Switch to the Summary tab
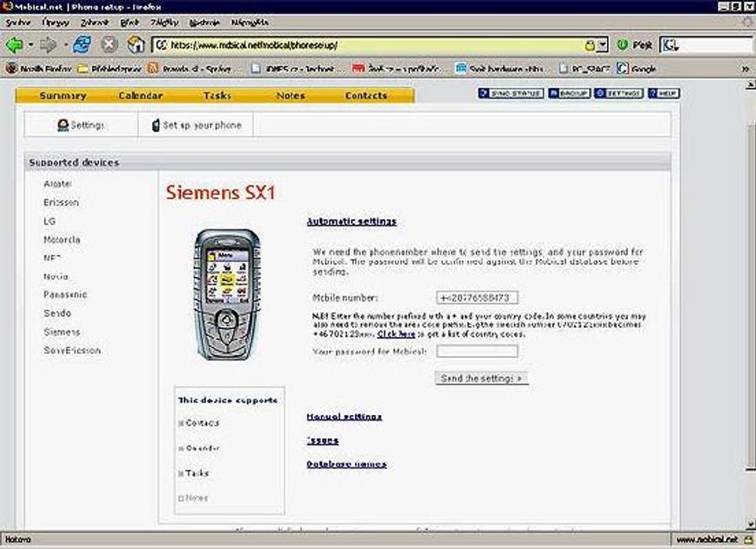The width and height of the screenshot is (756, 549). pyautogui.click(x=63, y=95)
